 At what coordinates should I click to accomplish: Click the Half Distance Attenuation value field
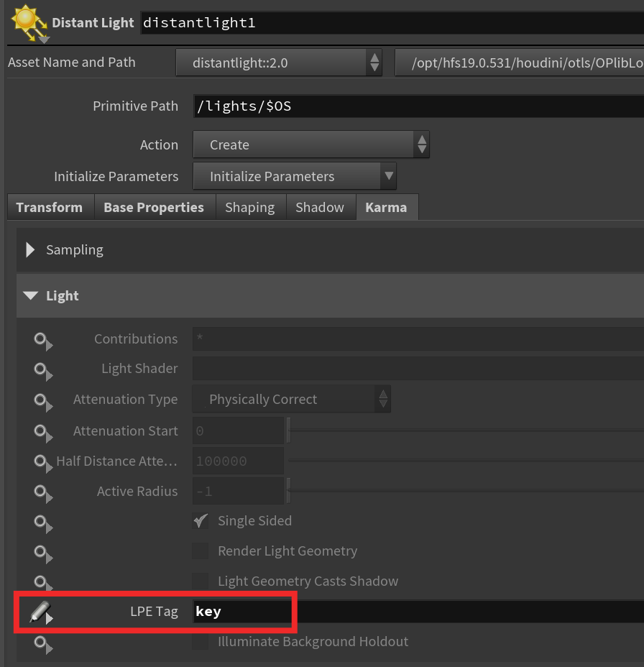coord(238,461)
